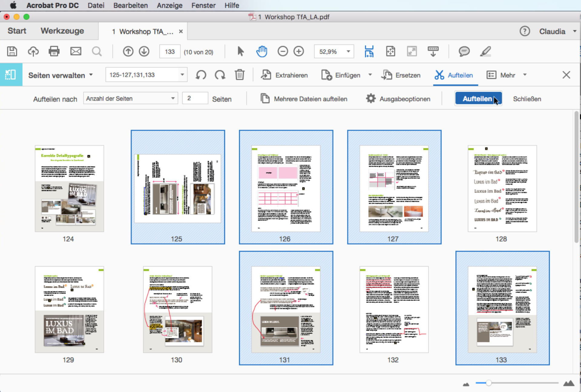Click the fit width scrolling mode icon
The image size is (581, 392).
click(369, 51)
